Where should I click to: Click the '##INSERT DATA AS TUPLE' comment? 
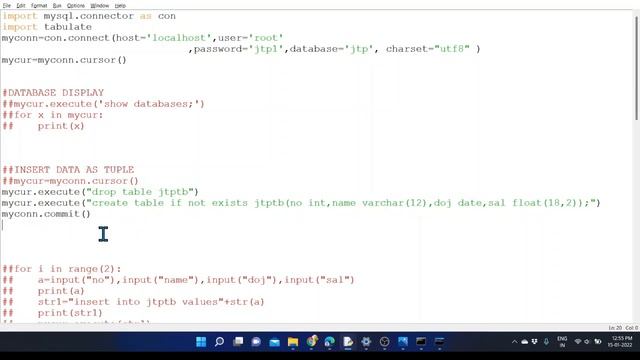tap(68, 170)
